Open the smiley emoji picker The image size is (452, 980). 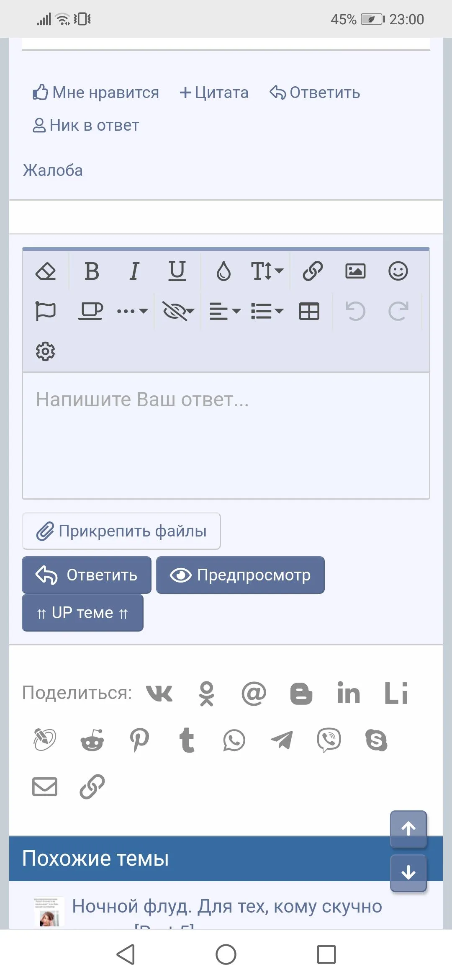point(398,271)
